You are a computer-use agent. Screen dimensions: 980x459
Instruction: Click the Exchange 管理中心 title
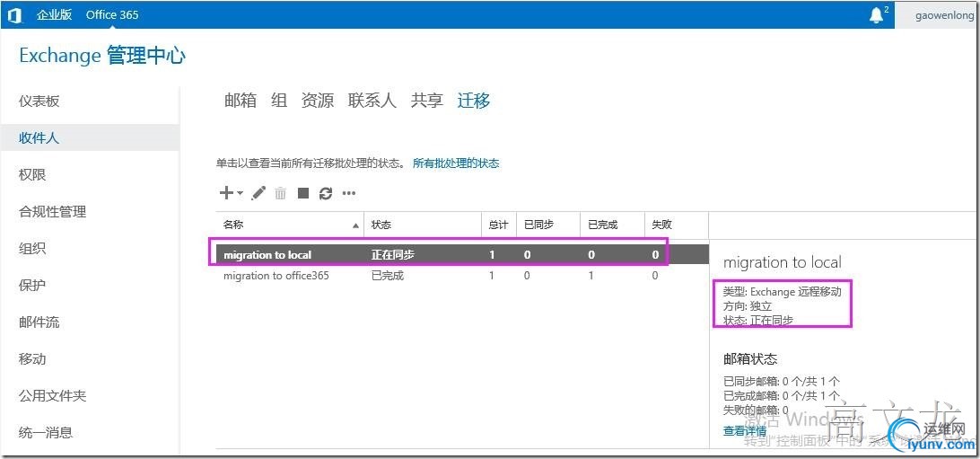tap(102, 56)
